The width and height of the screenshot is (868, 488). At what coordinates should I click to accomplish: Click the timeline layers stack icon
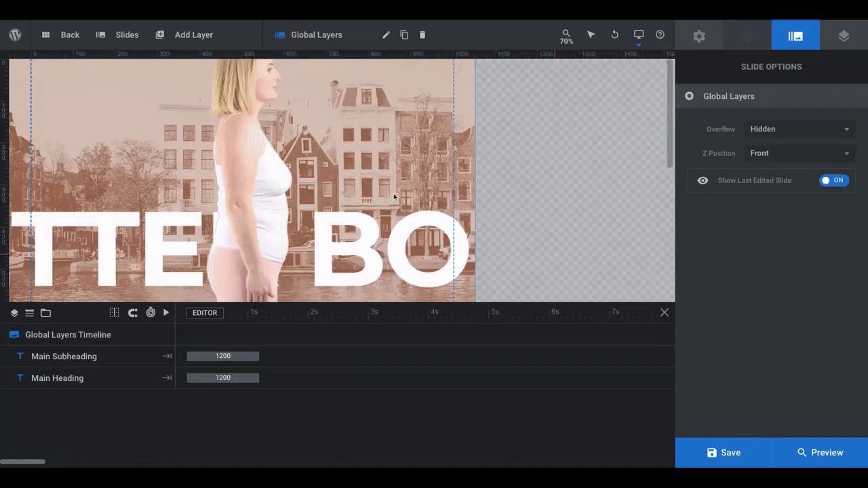14,312
